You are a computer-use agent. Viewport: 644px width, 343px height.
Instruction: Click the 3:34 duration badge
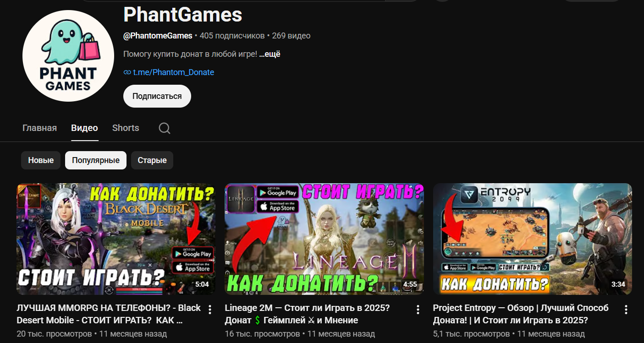(x=618, y=284)
